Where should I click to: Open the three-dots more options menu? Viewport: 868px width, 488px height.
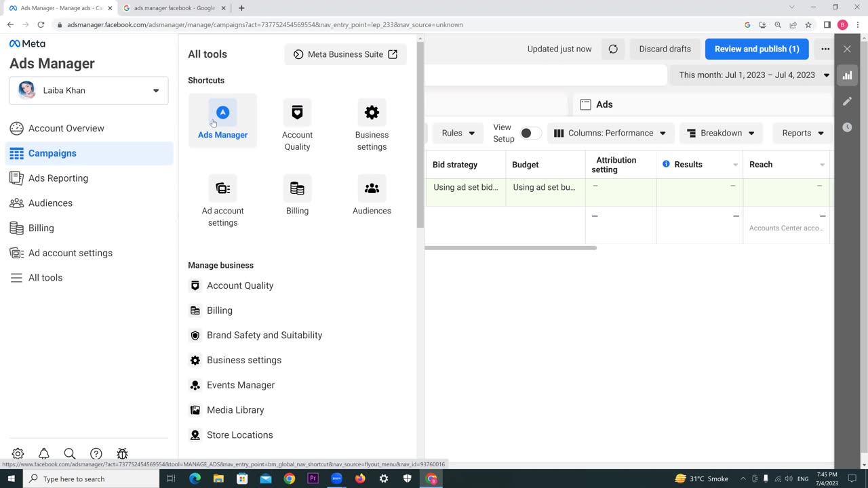pos(825,49)
